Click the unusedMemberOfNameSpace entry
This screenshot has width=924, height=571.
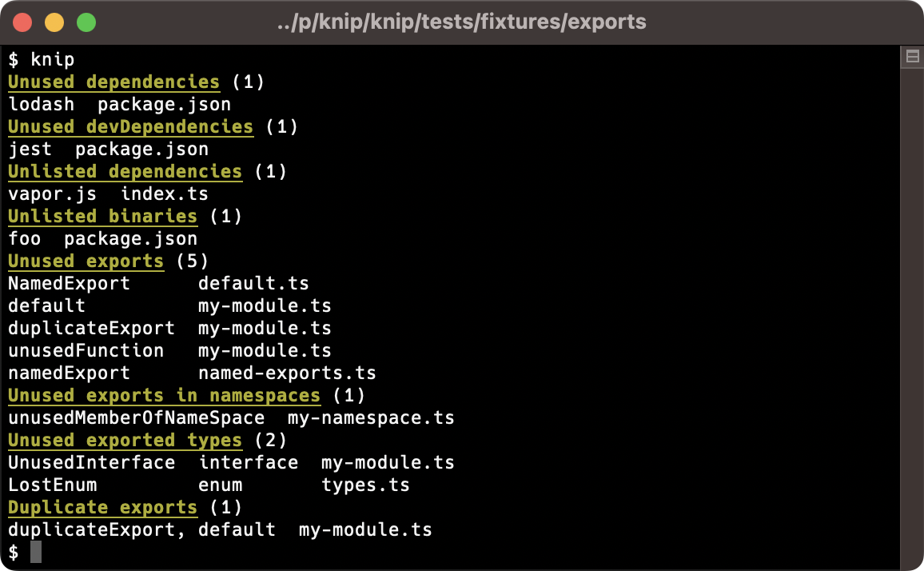click(134, 417)
